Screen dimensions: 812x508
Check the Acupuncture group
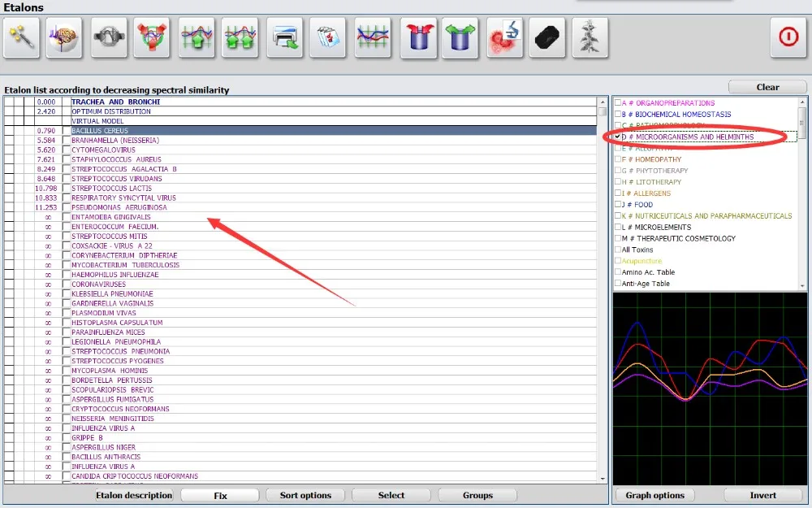tap(618, 261)
